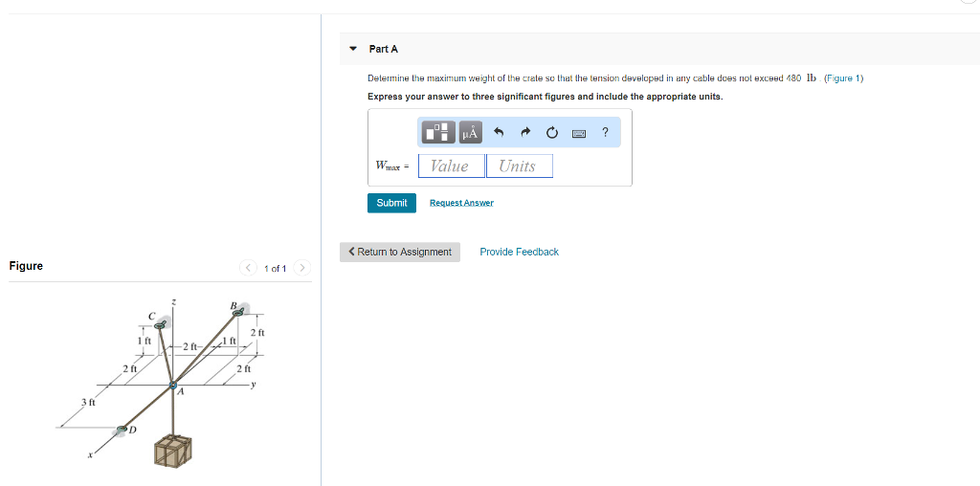Reset the answer field with circular arrow
The width and height of the screenshot is (980, 486).
click(x=552, y=132)
